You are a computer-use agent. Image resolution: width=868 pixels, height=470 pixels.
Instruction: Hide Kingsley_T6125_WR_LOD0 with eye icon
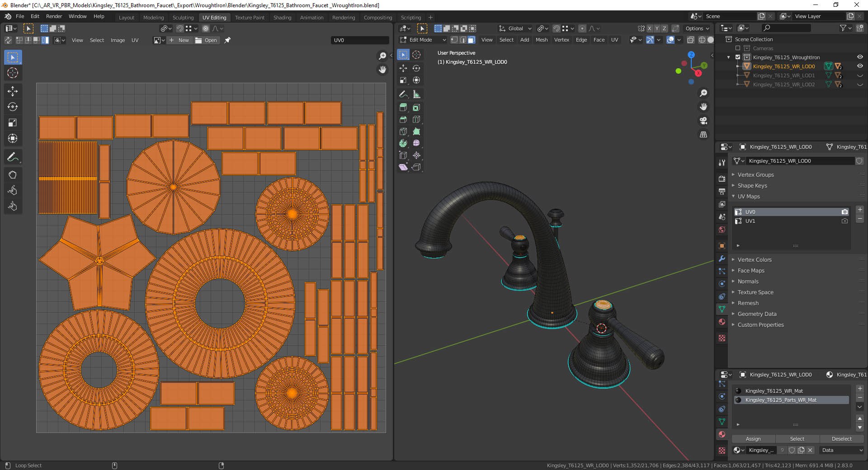(x=860, y=66)
